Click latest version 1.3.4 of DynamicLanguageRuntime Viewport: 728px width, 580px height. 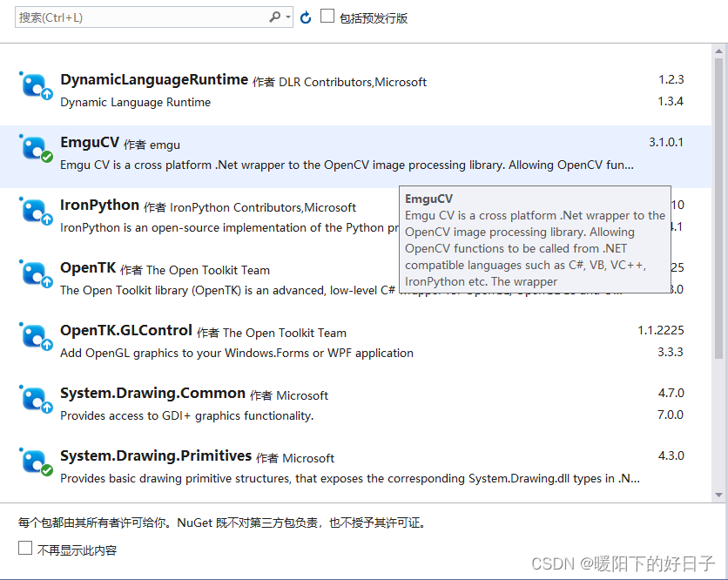[671, 101]
